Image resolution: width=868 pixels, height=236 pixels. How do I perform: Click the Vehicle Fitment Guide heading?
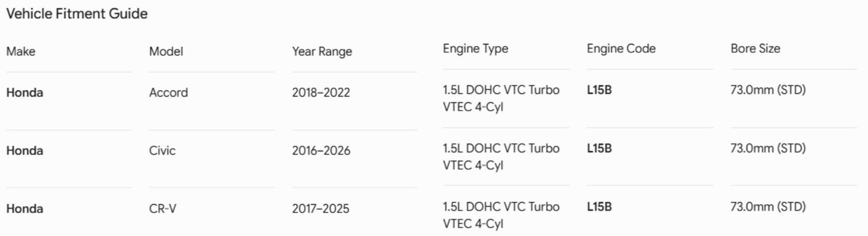77,14
